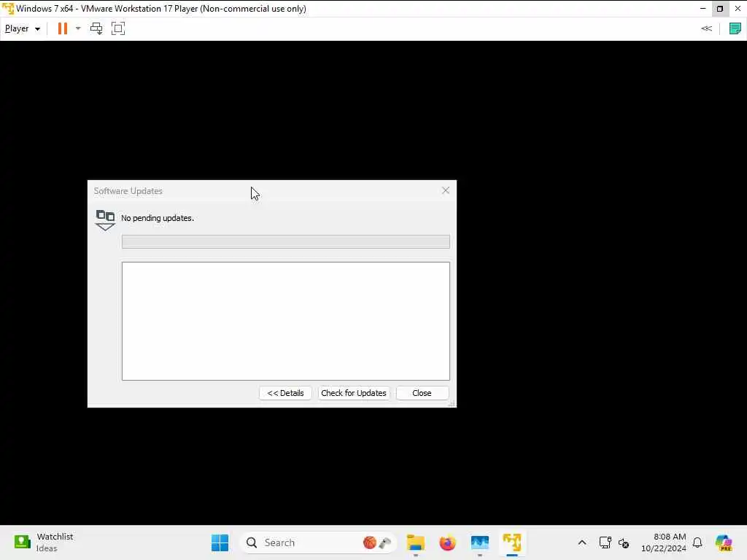This screenshot has width=747, height=560.
Task: Click the muted volume tray icon
Action: pyautogui.click(x=624, y=542)
